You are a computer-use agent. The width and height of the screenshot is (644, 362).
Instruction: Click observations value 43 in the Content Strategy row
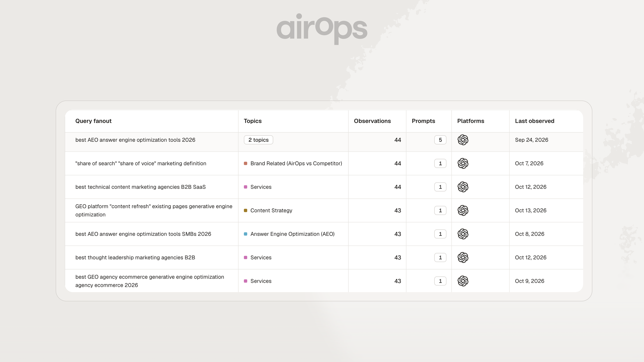397,210
